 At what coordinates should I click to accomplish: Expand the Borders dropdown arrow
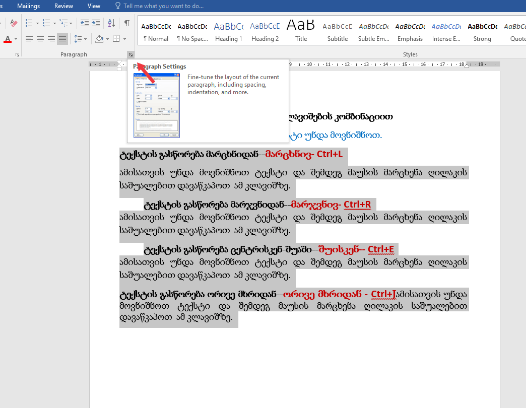click(x=124, y=39)
